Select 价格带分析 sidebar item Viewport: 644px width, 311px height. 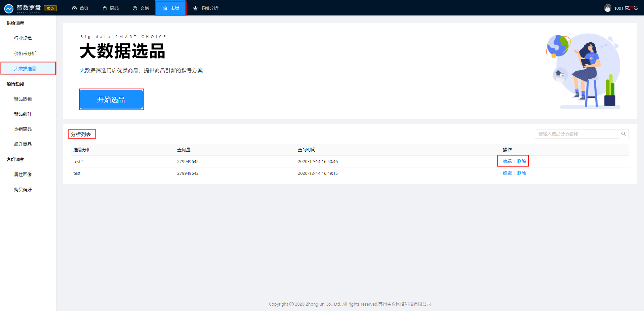[25, 53]
